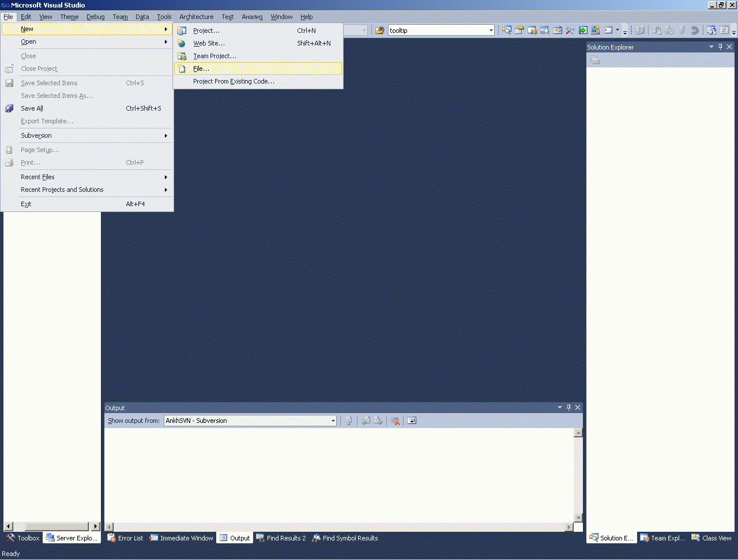This screenshot has height=560, width=738.
Task: Click Find Message in Code icon in Output
Action: coord(349,421)
